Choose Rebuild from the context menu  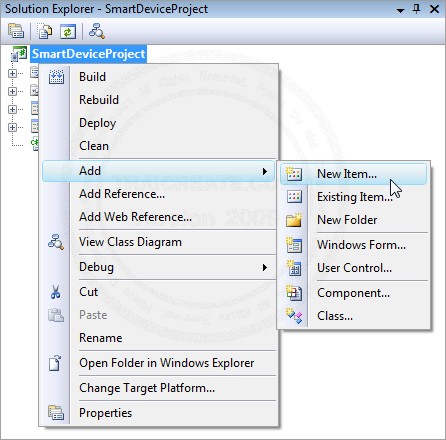(158, 100)
